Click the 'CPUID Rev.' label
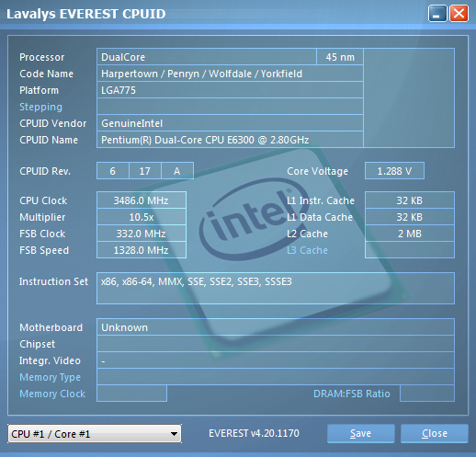This screenshot has height=457, width=476. point(45,171)
